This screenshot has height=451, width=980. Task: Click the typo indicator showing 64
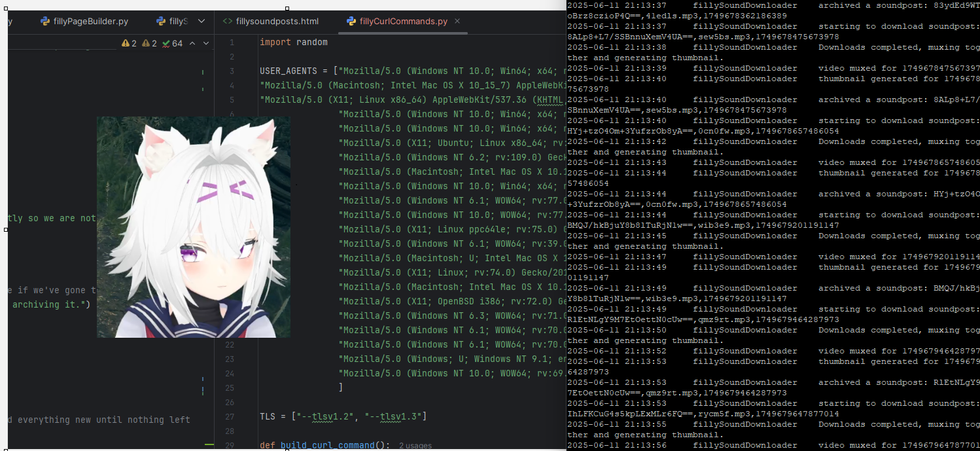coord(173,43)
